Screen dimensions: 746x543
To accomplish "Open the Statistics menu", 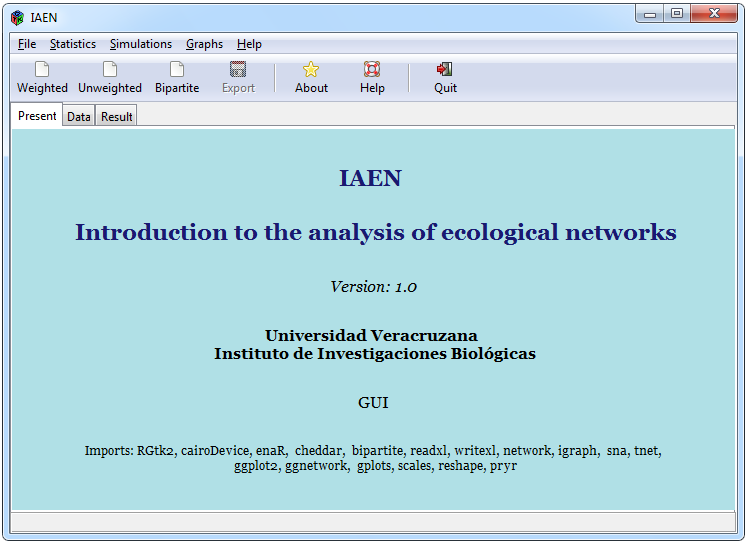I will coord(73,44).
